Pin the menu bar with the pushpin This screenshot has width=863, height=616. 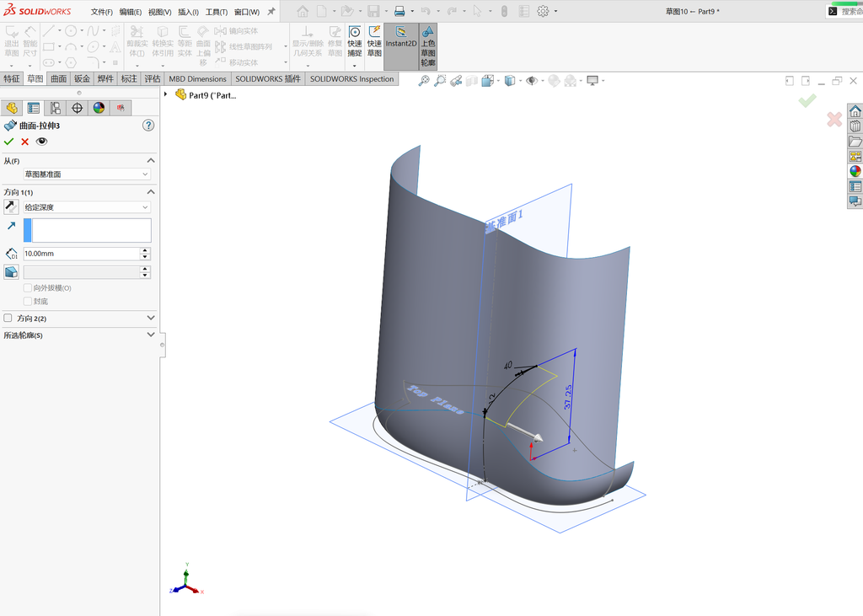[271, 11]
